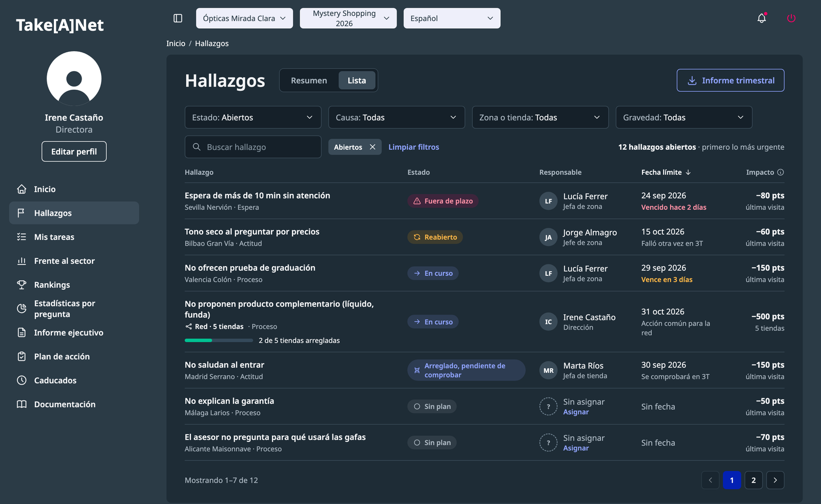
Task: Click Asignar in No explican la garantía row
Action: pos(576,412)
